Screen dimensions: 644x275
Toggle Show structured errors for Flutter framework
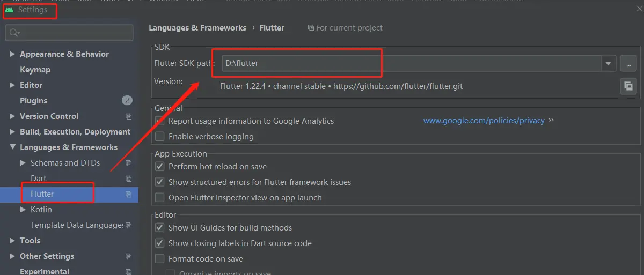tap(159, 182)
